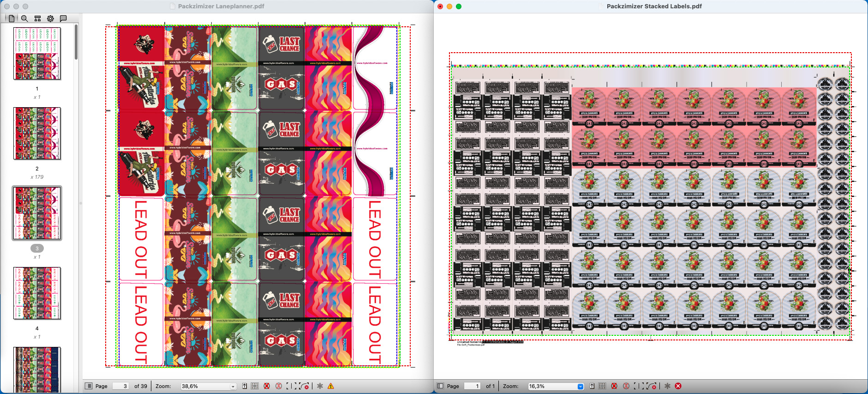Open the gear settings sidebar tab
This screenshot has width=868, height=394.
click(50, 18)
